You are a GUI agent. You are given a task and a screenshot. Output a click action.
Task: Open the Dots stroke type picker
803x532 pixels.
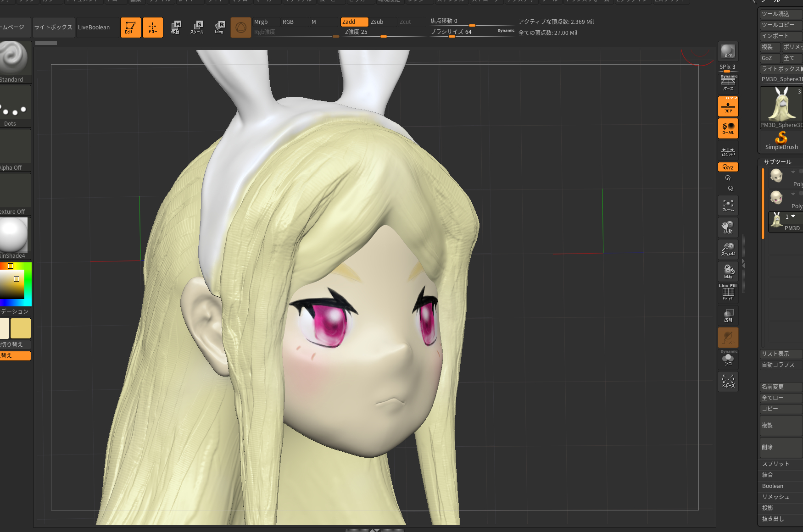coord(15,106)
